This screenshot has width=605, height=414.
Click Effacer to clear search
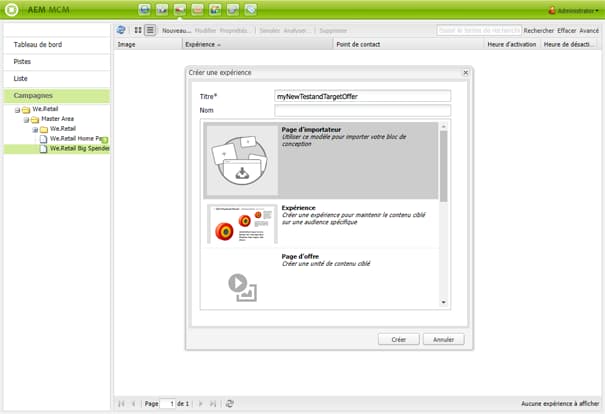pos(566,30)
